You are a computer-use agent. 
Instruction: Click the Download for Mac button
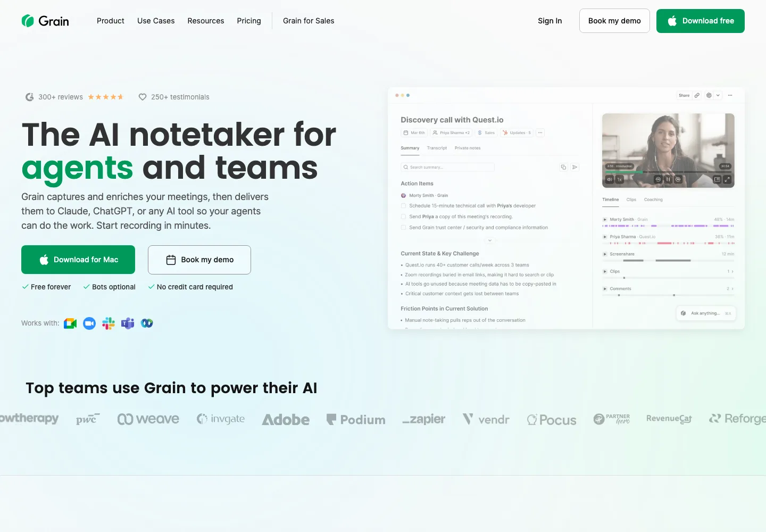(x=78, y=260)
